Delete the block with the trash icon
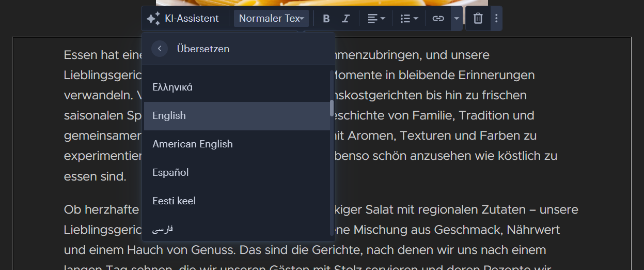 point(478,19)
